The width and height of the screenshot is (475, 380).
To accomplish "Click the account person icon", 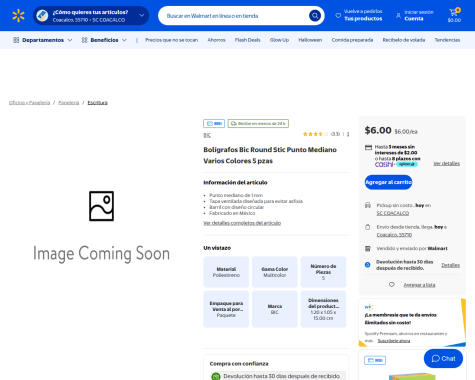I will tap(398, 16).
